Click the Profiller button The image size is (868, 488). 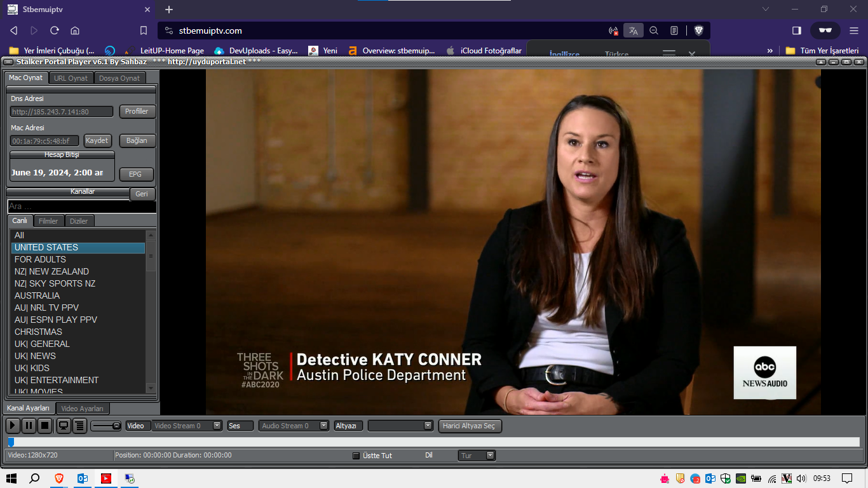137,111
